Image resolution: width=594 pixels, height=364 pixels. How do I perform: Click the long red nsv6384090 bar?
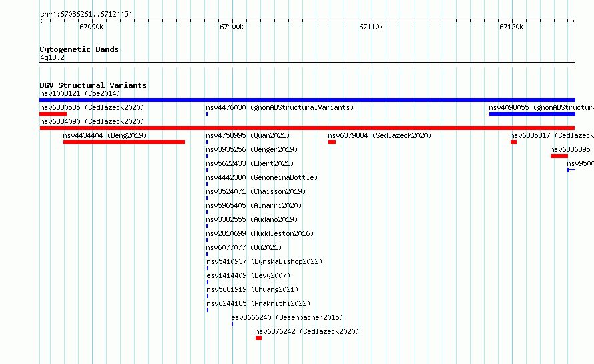coord(307,128)
